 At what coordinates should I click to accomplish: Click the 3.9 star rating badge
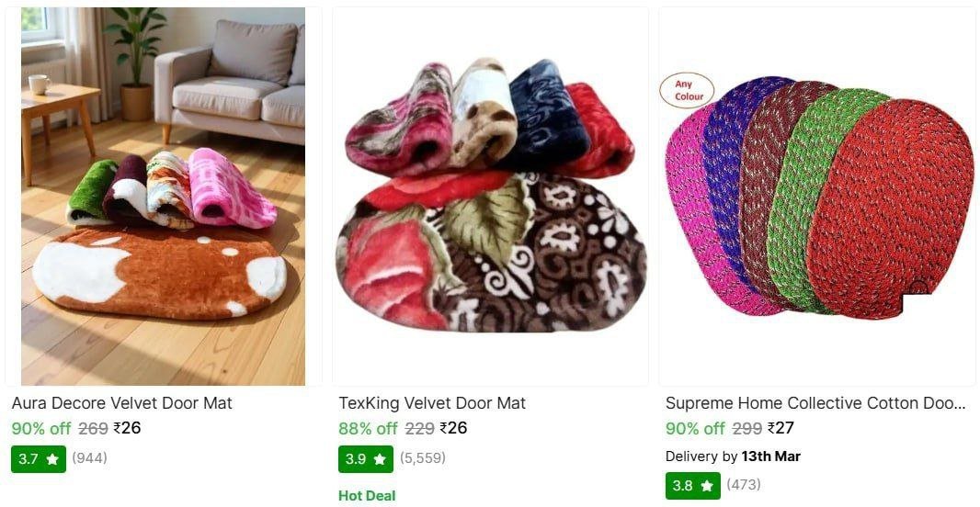click(366, 458)
